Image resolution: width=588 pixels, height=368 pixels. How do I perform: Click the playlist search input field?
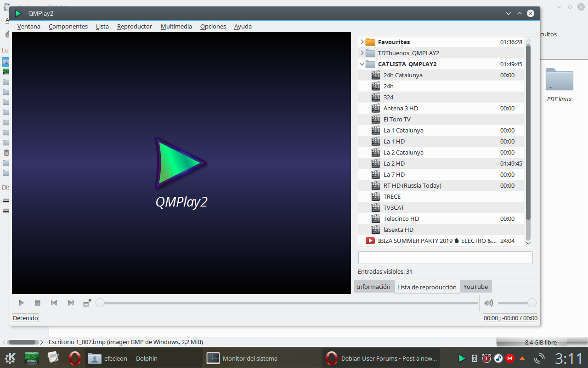pos(446,258)
